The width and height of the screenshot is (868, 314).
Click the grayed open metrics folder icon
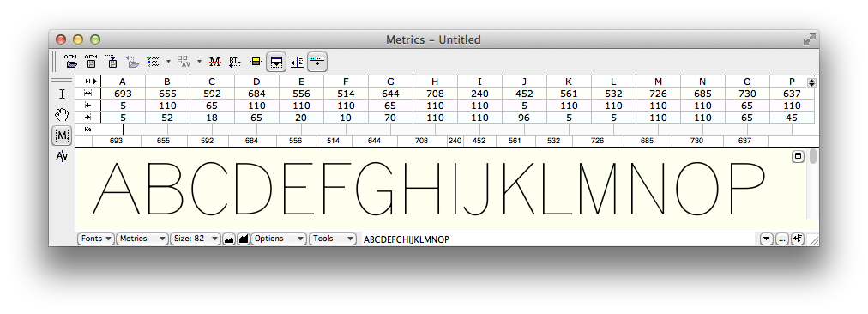[x=132, y=62]
